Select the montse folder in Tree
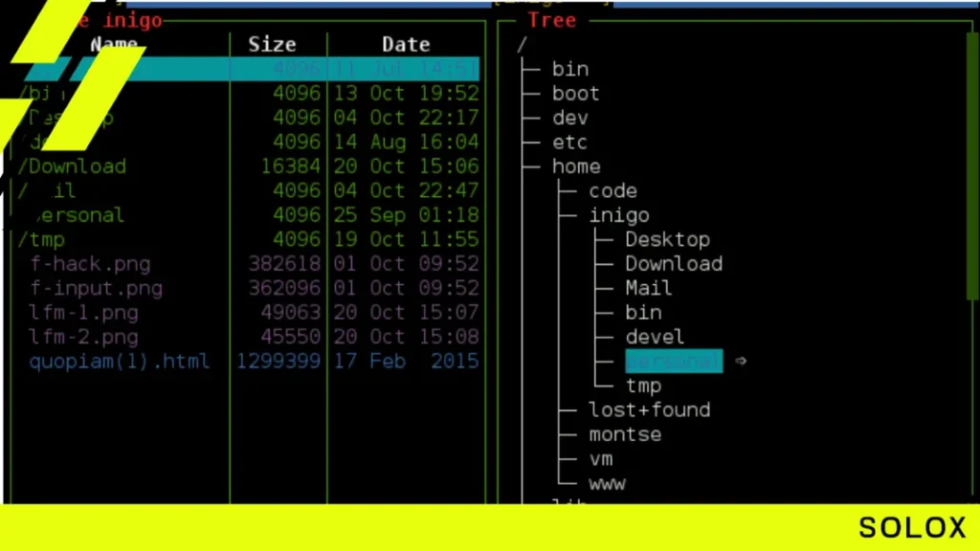This screenshot has width=980, height=551. click(625, 434)
